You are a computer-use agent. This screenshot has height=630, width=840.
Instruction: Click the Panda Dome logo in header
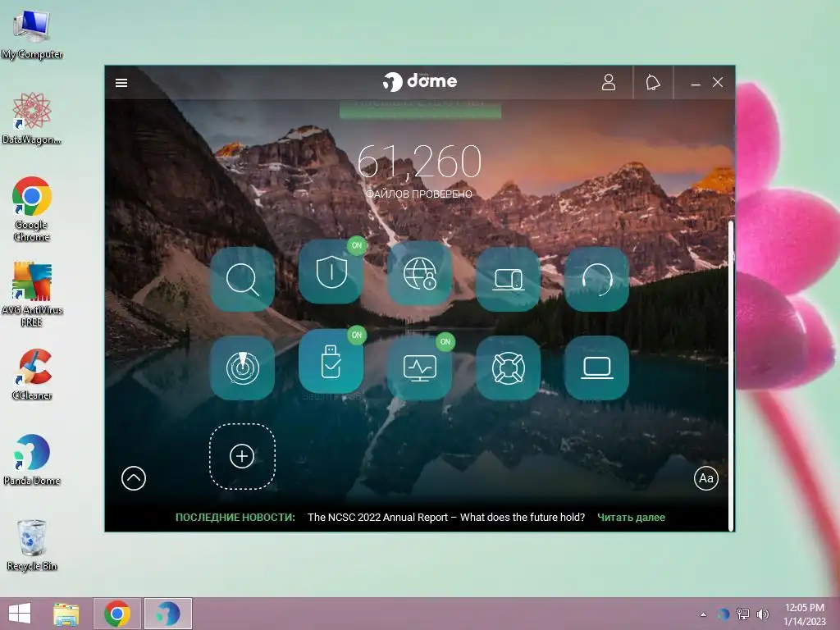click(419, 82)
